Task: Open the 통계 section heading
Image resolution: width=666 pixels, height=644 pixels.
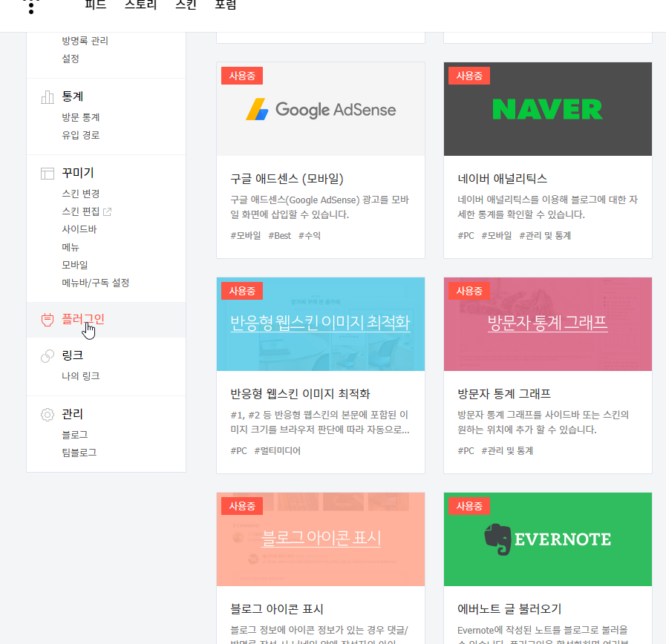Action: pos(73,96)
